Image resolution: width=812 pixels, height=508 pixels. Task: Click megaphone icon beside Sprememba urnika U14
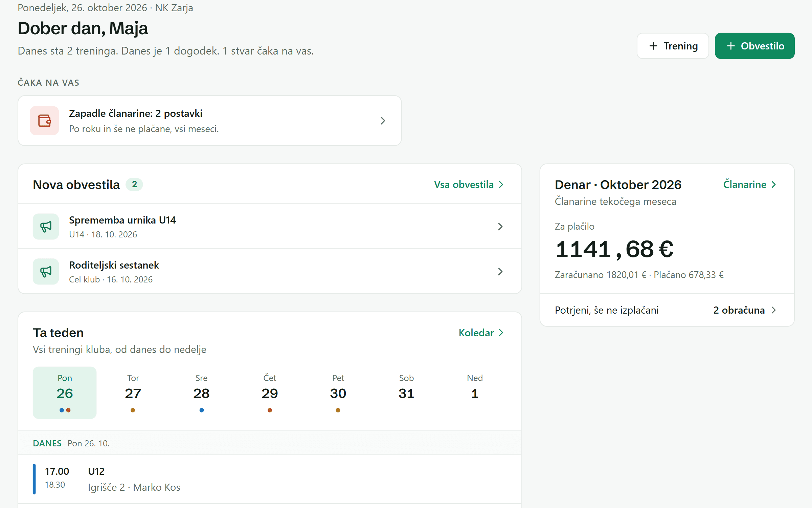tap(46, 227)
